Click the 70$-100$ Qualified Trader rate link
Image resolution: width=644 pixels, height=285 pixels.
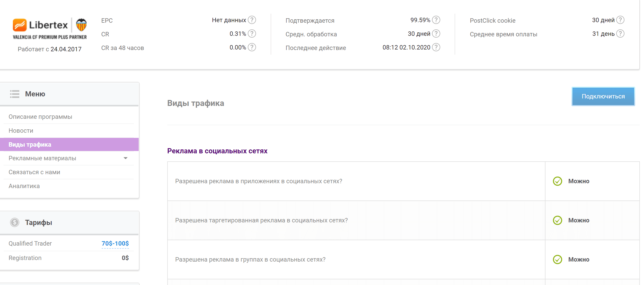[115, 244]
